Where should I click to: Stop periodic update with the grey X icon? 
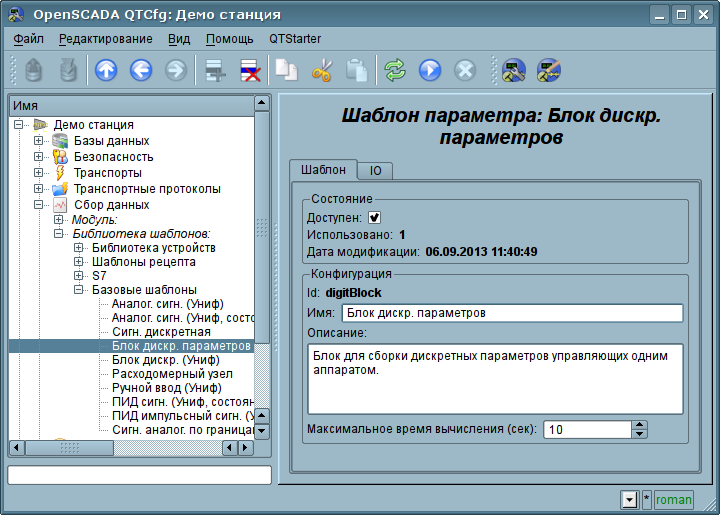(x=465, y=70)
